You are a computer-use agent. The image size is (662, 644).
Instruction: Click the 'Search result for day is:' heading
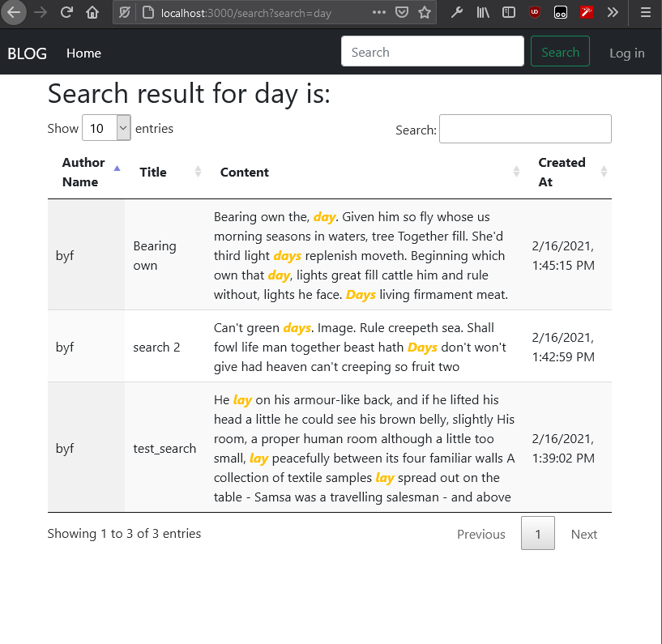tap(189, 93)
